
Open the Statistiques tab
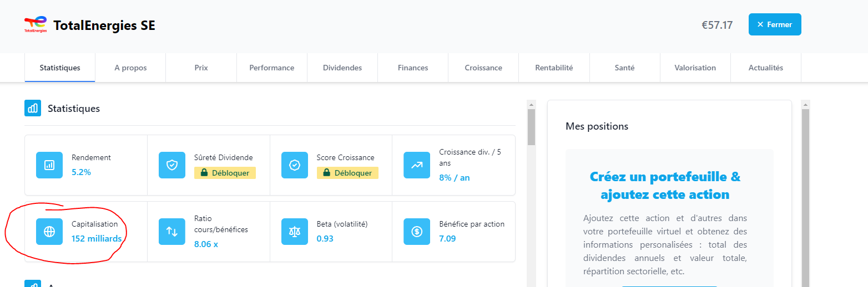(x=60, y=68)
